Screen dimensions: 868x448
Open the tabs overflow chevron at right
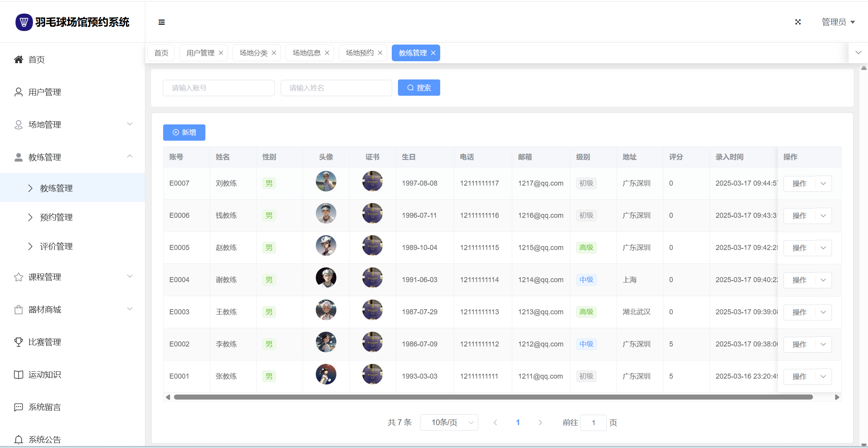(858, 53)
